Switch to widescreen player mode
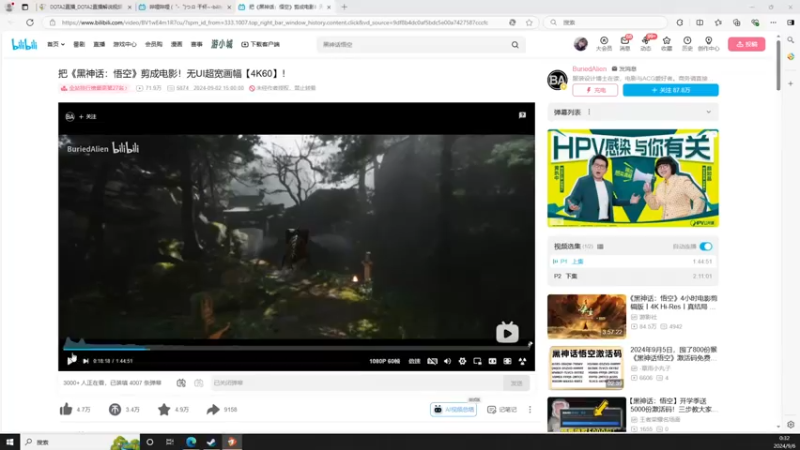 (492, 361)
